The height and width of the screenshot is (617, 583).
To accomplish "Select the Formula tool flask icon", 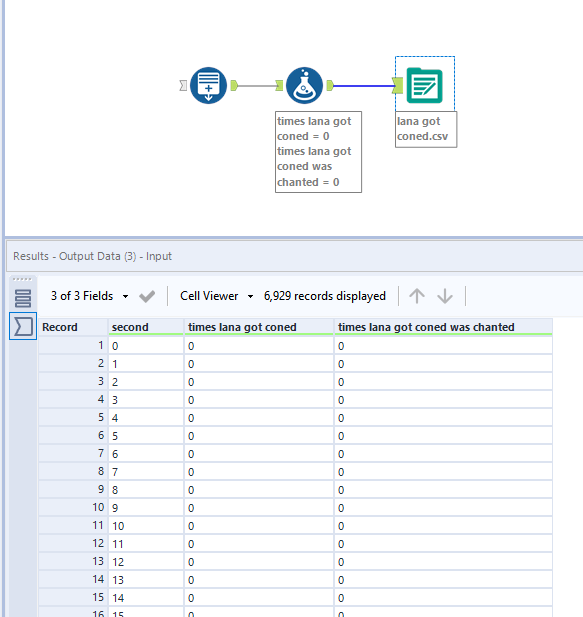I will [x=304, y=85].
